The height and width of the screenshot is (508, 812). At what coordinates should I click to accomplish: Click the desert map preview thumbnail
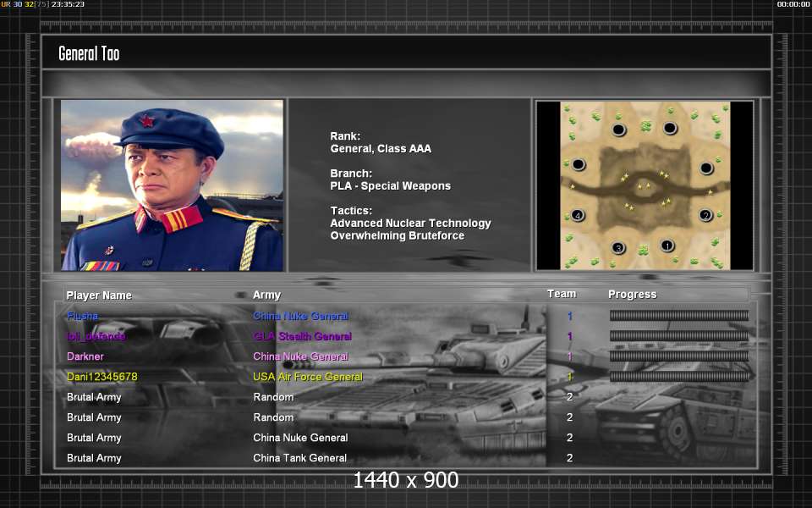[x=645, y=185]
